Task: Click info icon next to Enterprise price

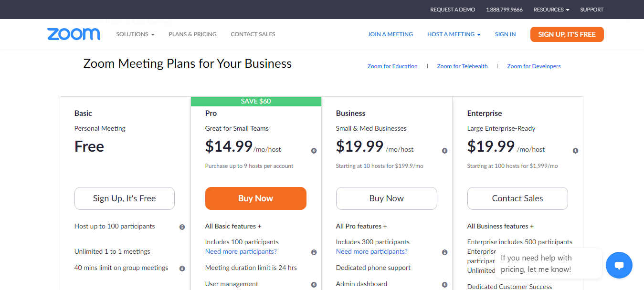Action: point(575,151)
